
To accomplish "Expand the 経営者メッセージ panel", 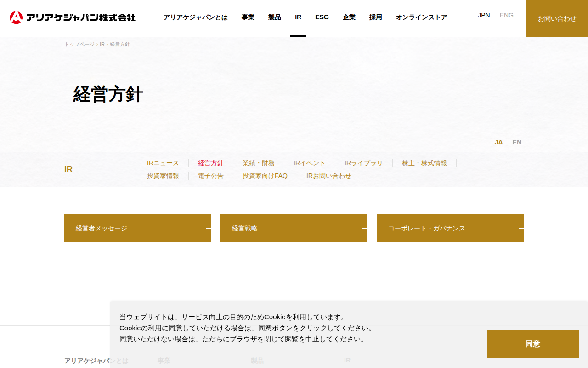I will pyautogui.click(x=138, y=228).
